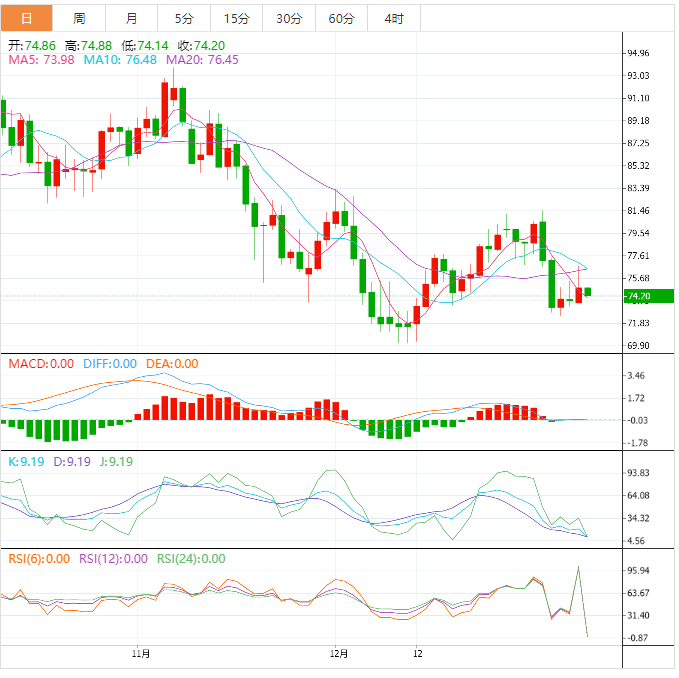Select the 15分 interval tab
679x678 pixels.
pyautogui.click(x=237, y=18)
